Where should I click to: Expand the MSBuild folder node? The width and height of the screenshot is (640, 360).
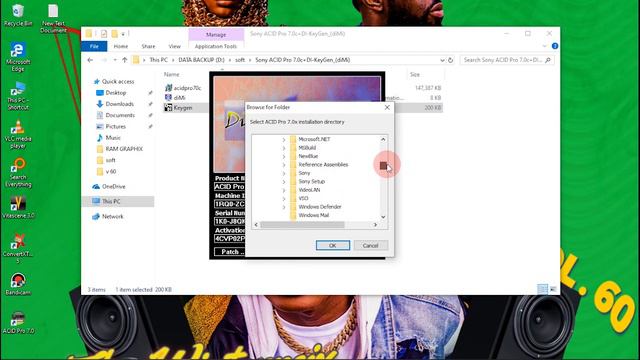pyautogui.click(x=284, y=148)
